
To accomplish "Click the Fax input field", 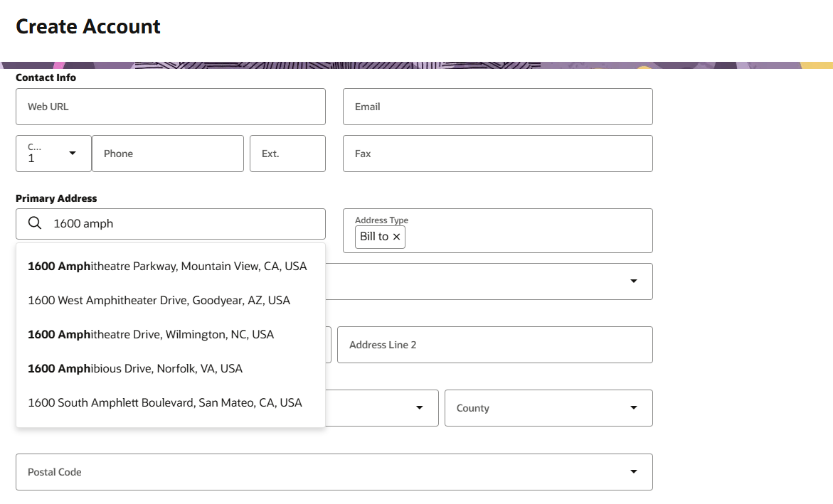I will [x=498, y=154].
